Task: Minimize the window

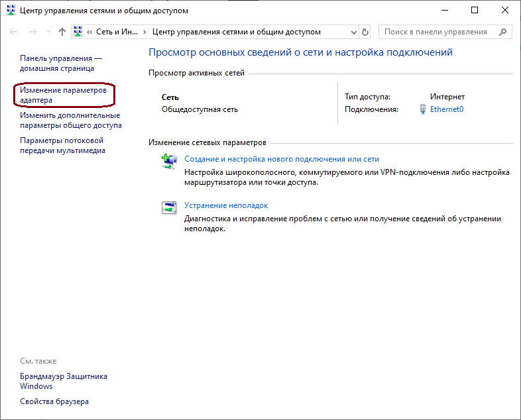Action: (445, 11)
